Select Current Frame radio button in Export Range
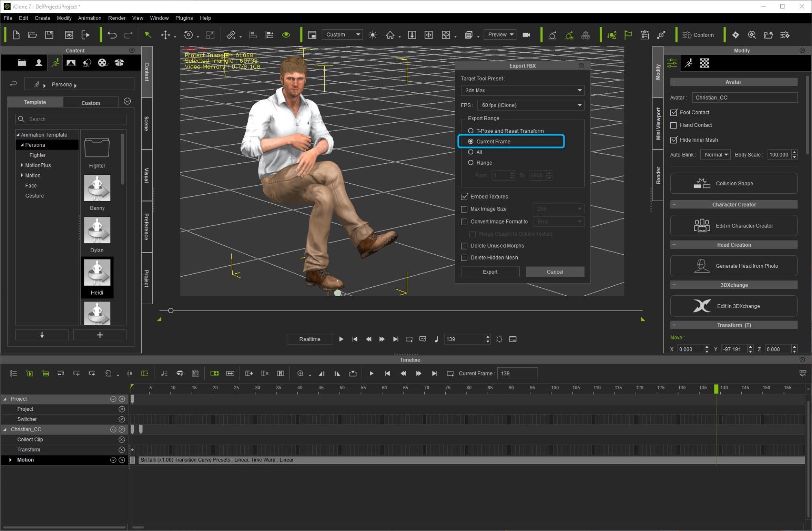This screenshot has width=812, height=531. click(471, 141)
